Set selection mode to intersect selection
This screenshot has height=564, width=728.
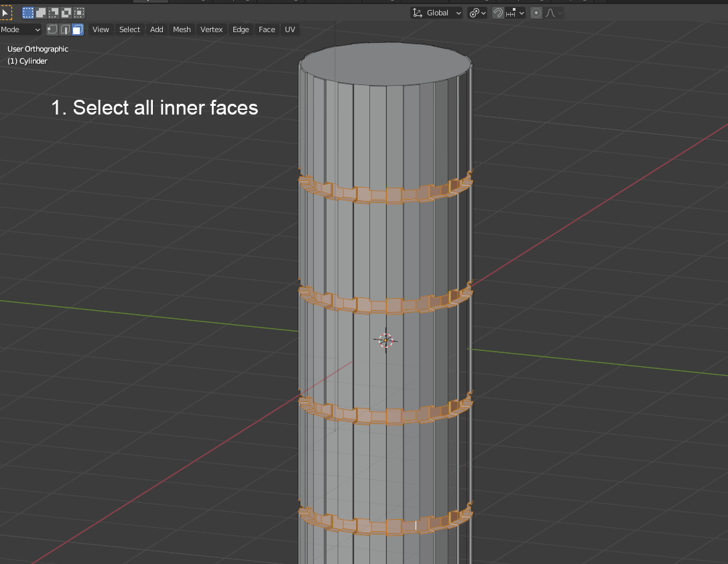point(79,13)
